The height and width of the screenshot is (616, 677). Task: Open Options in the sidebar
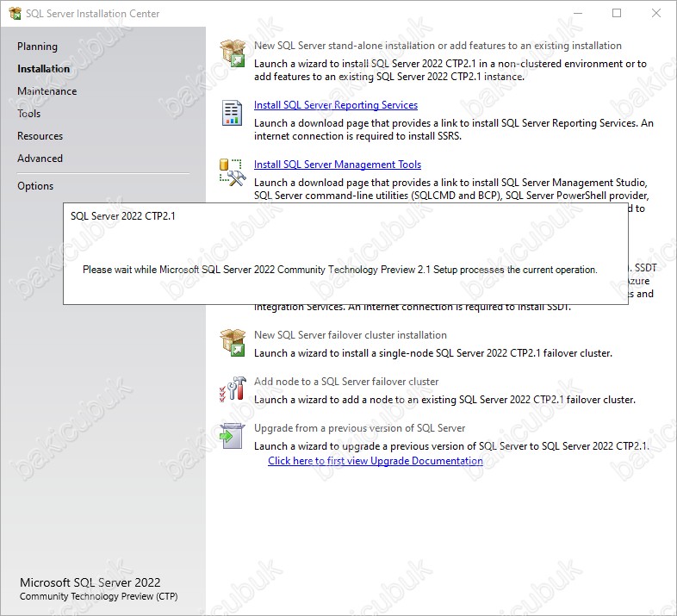(x=35, y=186)
